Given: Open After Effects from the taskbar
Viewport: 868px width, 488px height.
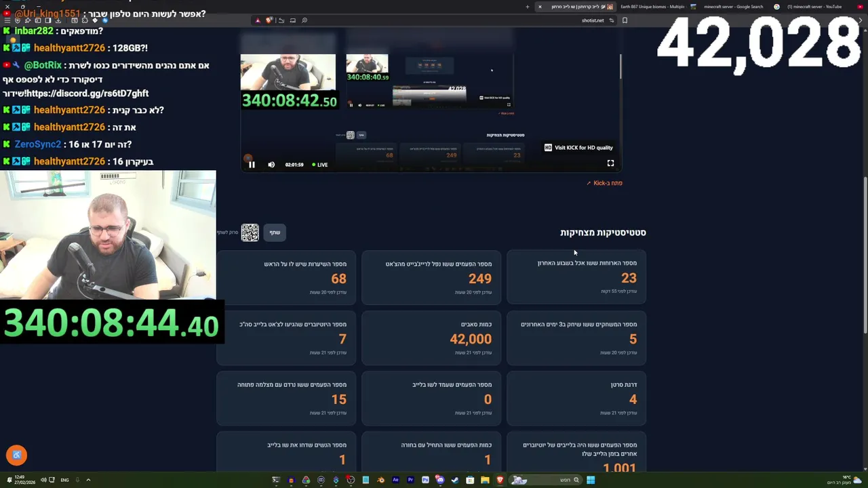Looking at the screenshot, I should [x=395, y=480].
